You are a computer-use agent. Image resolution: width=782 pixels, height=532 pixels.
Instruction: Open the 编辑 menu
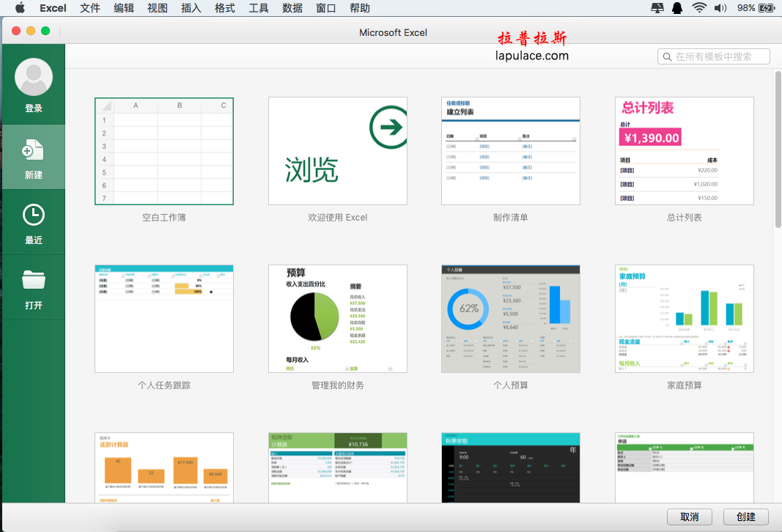click(124, 8)
